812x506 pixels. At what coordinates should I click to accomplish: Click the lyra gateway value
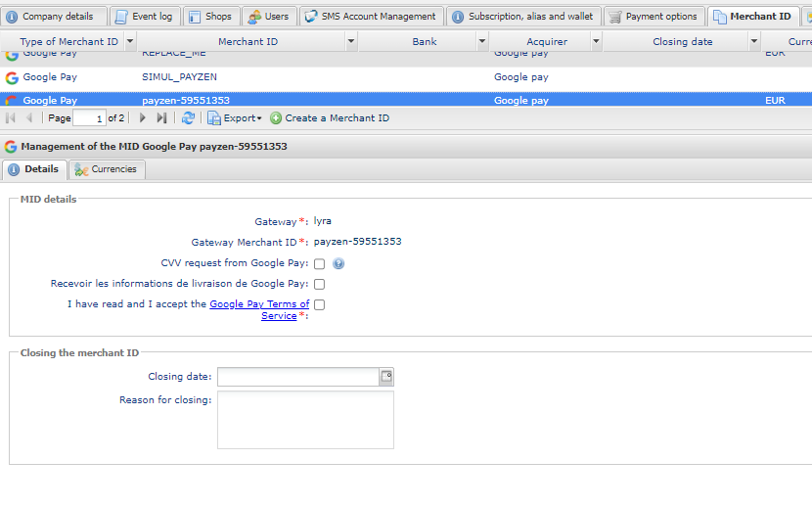click(x=322, y=221)
